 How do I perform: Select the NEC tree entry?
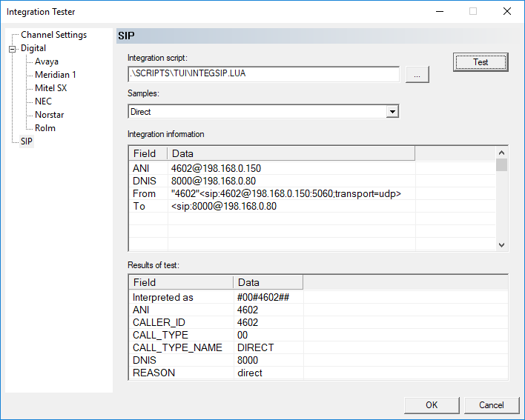[x=43, y=101]
